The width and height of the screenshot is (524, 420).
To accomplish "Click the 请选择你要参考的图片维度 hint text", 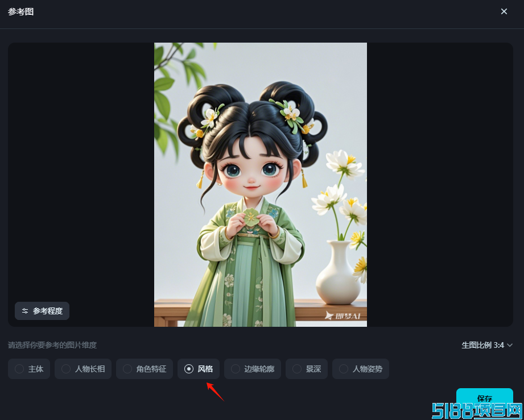I will pyautogui.click(x=52, y=345).
